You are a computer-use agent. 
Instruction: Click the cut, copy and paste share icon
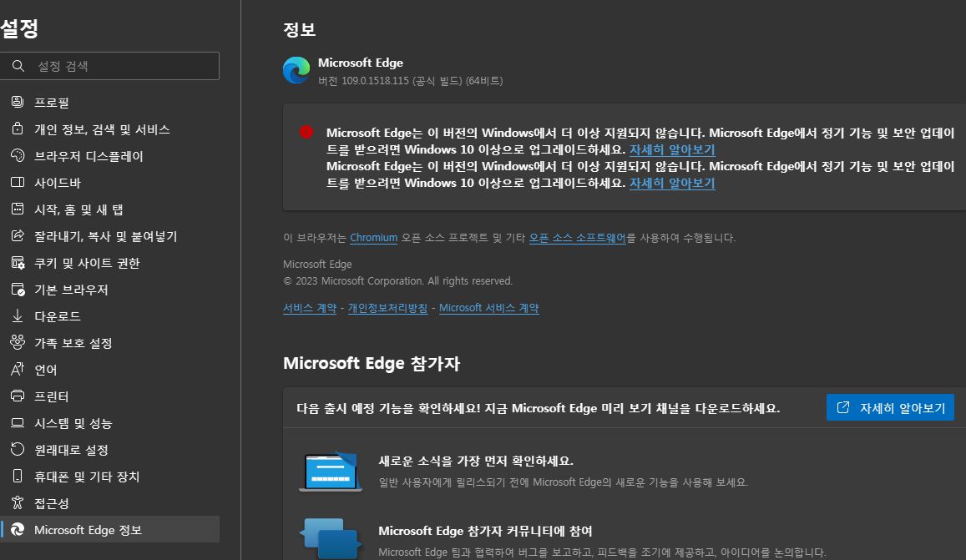tap(18, 235)
